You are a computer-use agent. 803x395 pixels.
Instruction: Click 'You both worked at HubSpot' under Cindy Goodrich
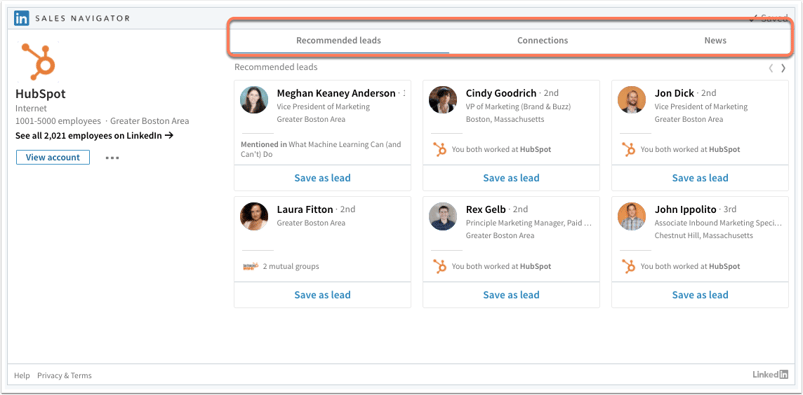tap(501, 150)
